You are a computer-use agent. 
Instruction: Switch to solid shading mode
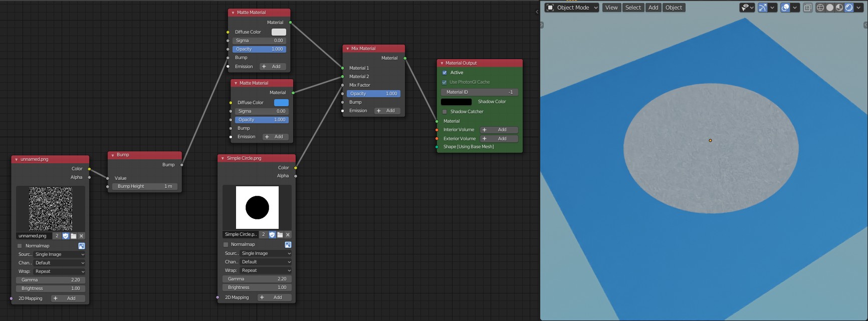coord(830,8)
